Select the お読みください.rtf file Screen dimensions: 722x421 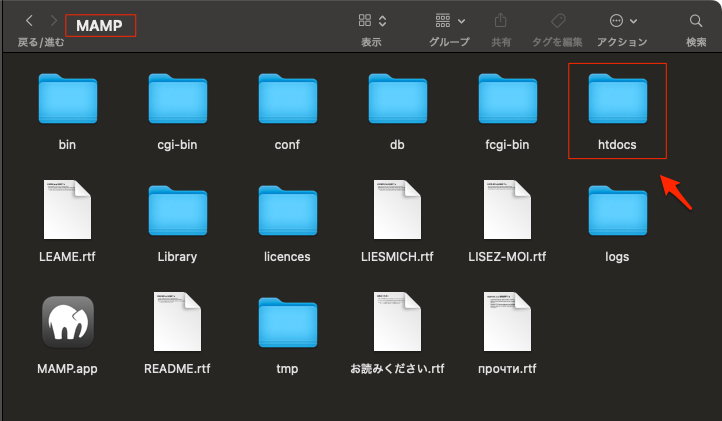[x=397, y=322]
